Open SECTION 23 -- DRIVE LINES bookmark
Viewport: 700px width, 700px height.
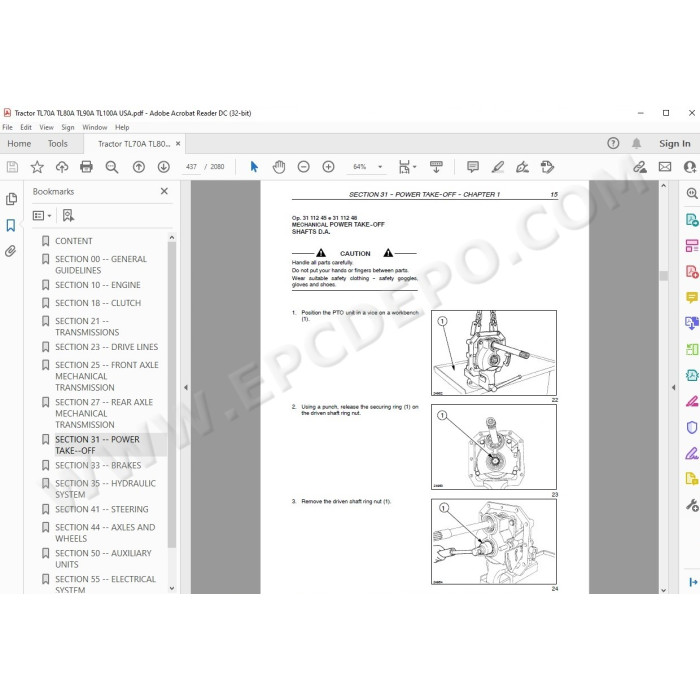[x=107, y=347]
